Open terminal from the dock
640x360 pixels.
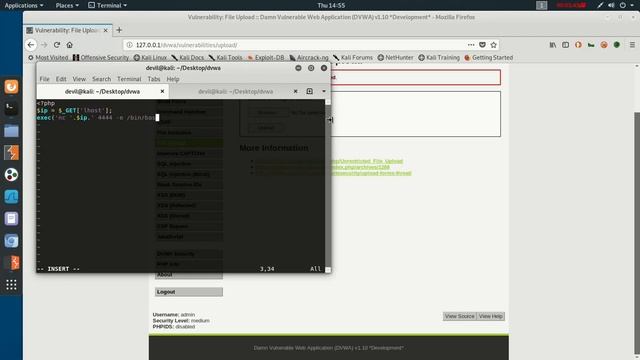[11, 109]
